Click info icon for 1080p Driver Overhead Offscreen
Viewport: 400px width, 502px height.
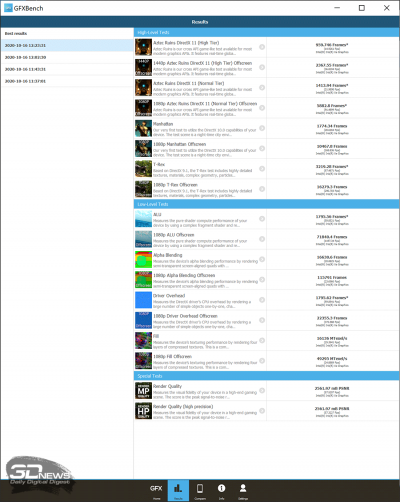click(x=262, y=321)
